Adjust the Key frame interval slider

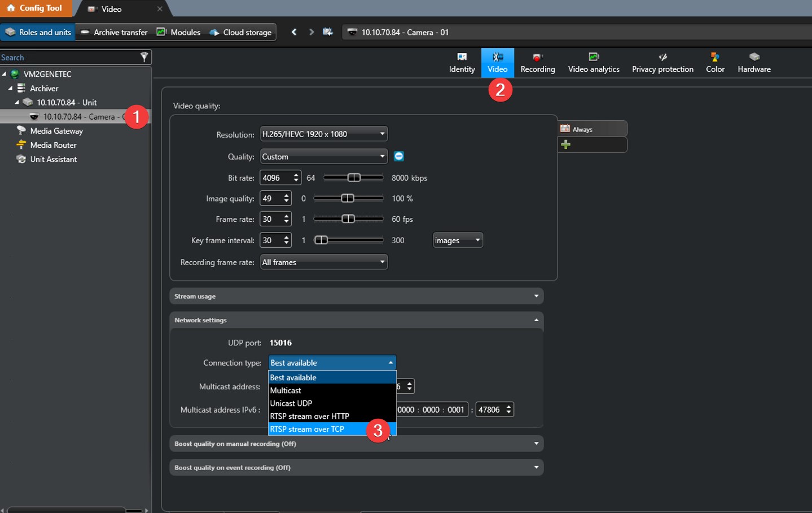tap(321, 240)
